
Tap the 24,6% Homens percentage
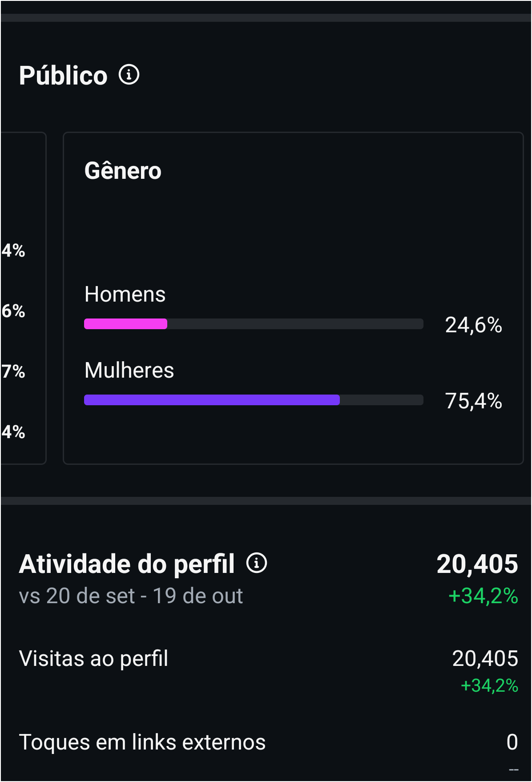tap(473, 325)
